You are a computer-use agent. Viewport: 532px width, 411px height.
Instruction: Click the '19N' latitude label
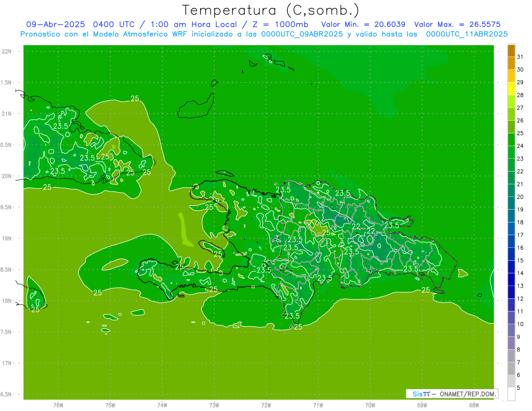click(x=7, y=239)
